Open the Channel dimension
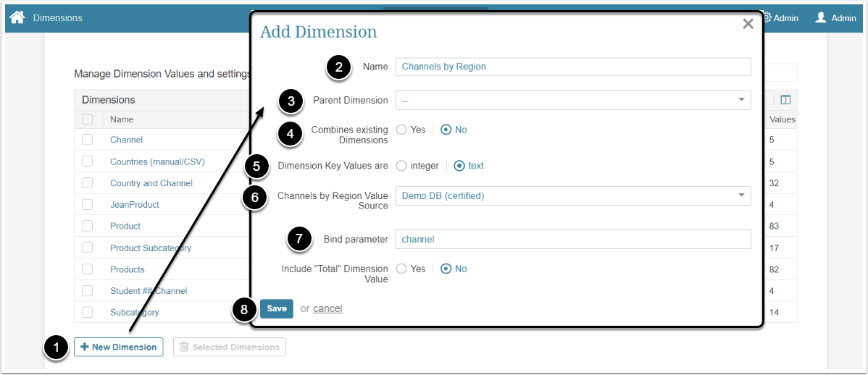The image size is (868, 375). [x=126, y=140]
